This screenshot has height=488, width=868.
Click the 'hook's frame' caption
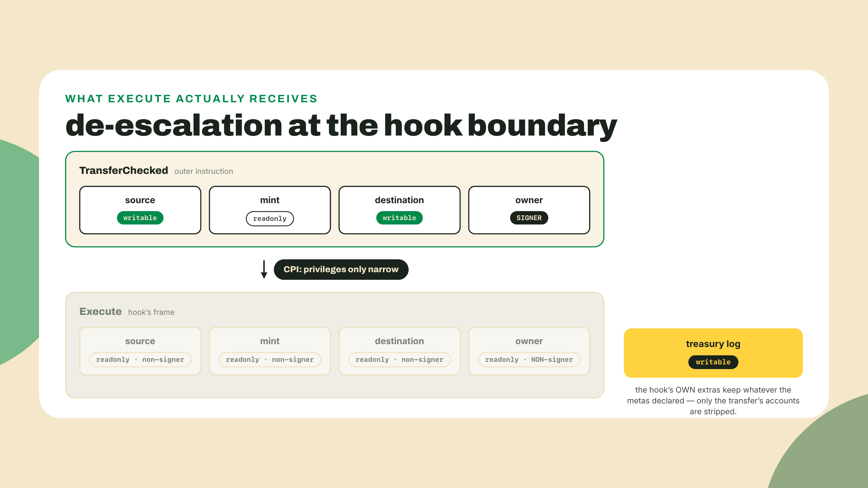(x=151, y=312)
